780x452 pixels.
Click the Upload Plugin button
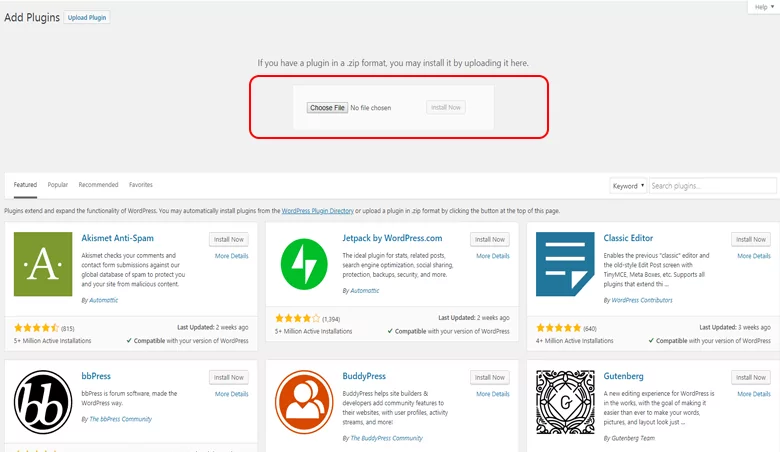pos(87,17)
